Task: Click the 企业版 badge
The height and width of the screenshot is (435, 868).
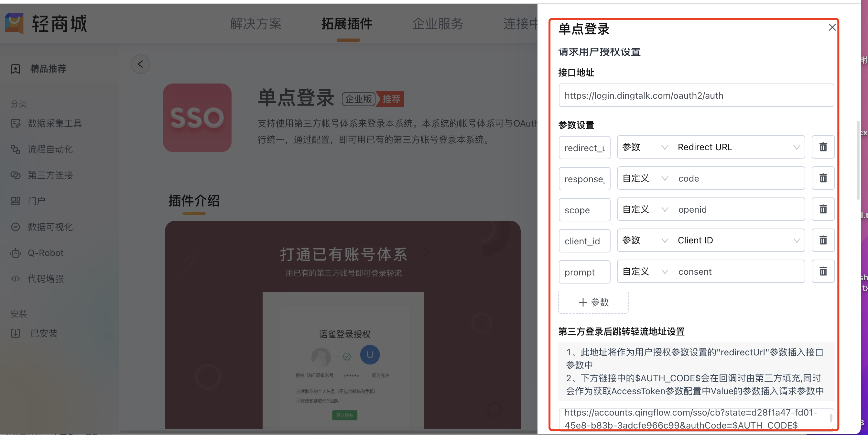Action: (x=359, y=99)
